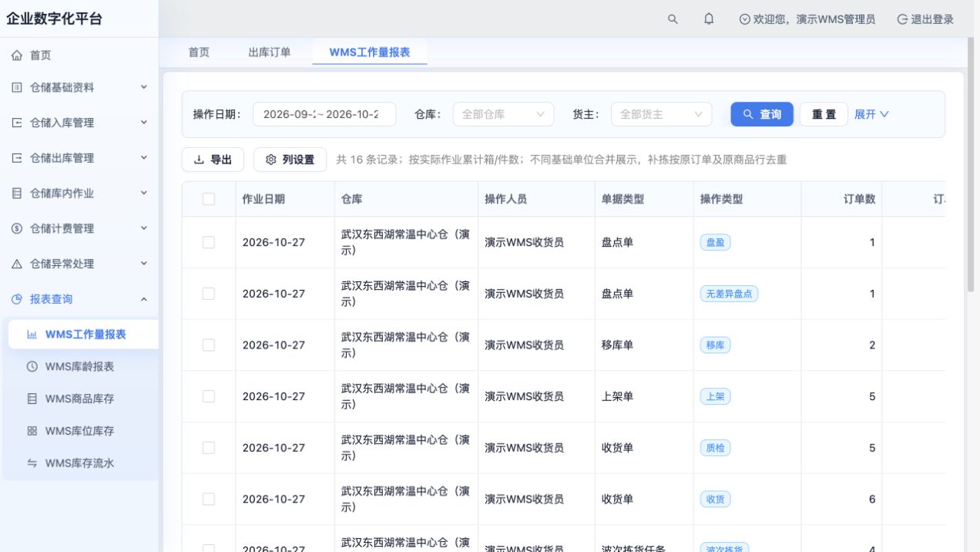Click WMS工作量报表 bar chart icon

pyautogui.click(x=32, y=335)
